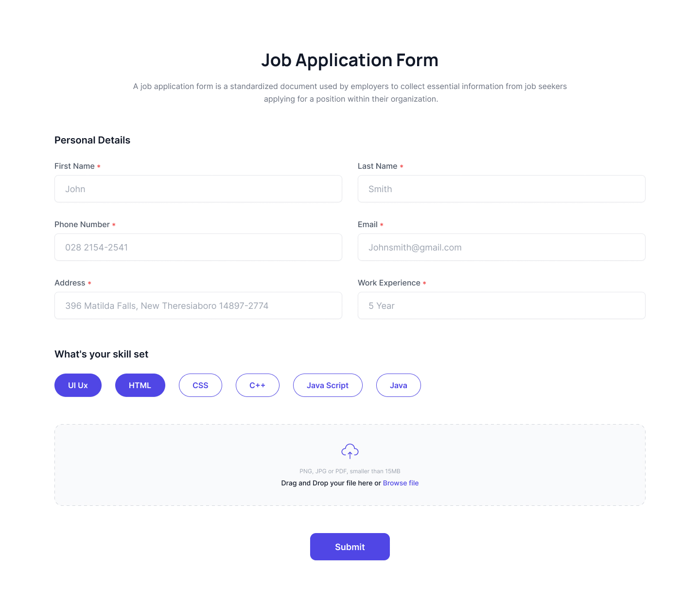Click the cloud upload icon

point(350,451)
